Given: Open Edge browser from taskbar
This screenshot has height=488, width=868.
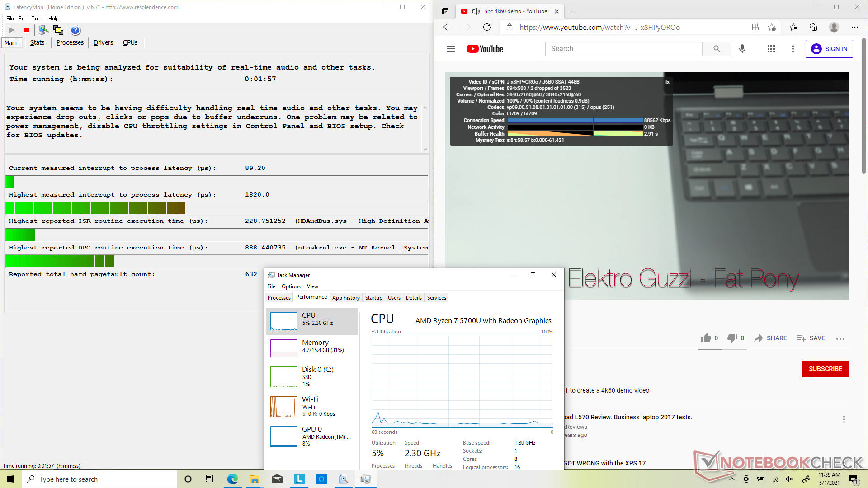Looking at the screenshot, I should (x=232, y=479).
